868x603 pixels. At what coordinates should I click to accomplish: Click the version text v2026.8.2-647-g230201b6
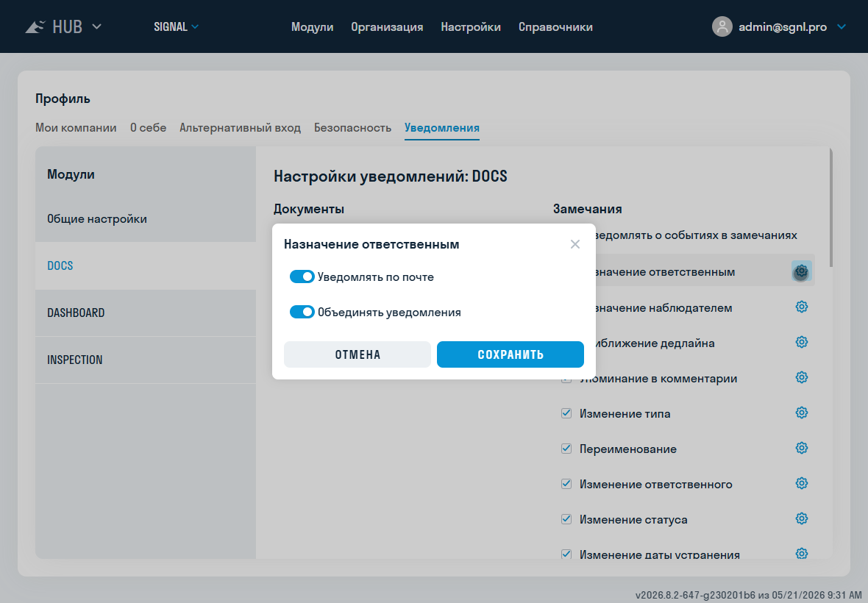(695, 596)
